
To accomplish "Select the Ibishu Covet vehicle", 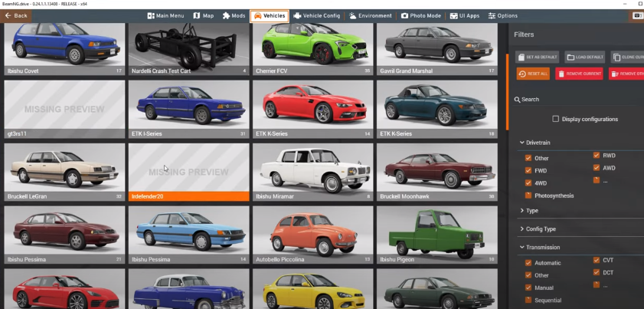I will point(64,49).
